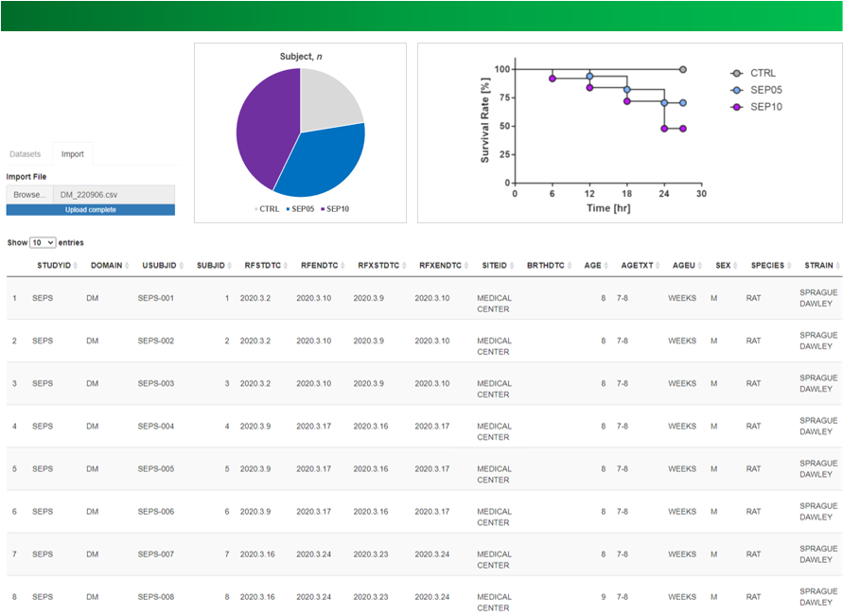Click the sort arrows on STUDYID column
Image resolution: width=843 pixels, height=616 pixels.
(77, 266)
